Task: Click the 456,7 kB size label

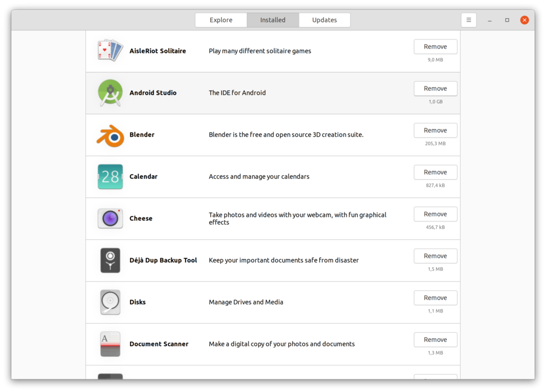Action: [435, 227]
